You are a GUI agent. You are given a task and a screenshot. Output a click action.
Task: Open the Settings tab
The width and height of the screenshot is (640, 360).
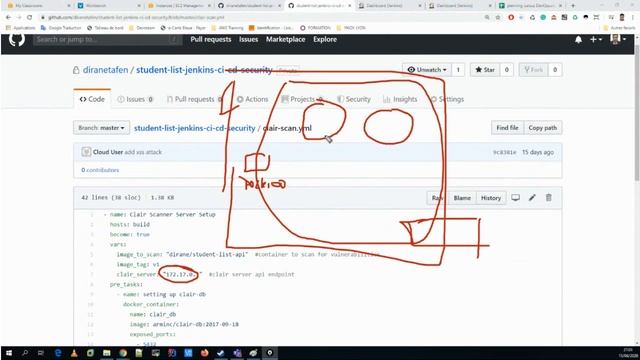pos(447,99)
